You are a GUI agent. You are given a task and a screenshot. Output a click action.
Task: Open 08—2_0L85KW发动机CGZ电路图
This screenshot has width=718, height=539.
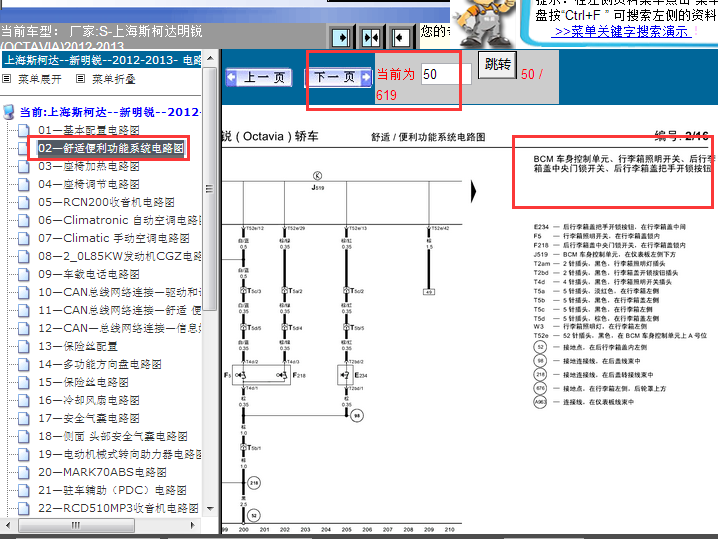(120, 256)
